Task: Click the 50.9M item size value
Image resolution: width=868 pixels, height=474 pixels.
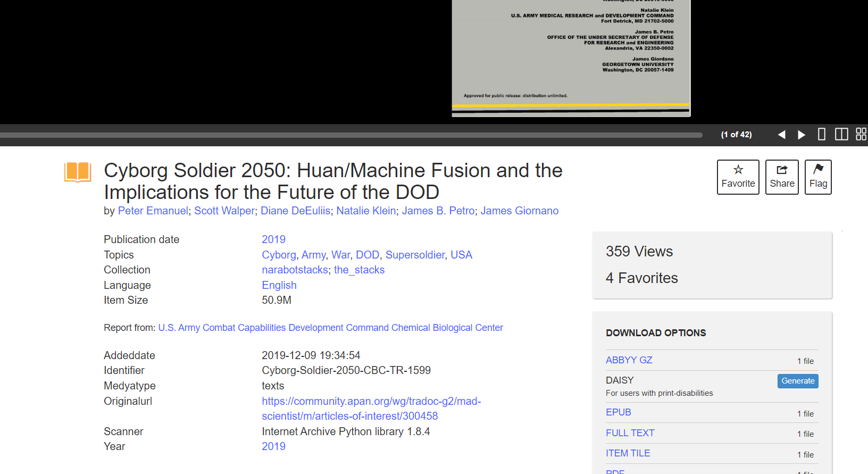Action: 277,300
